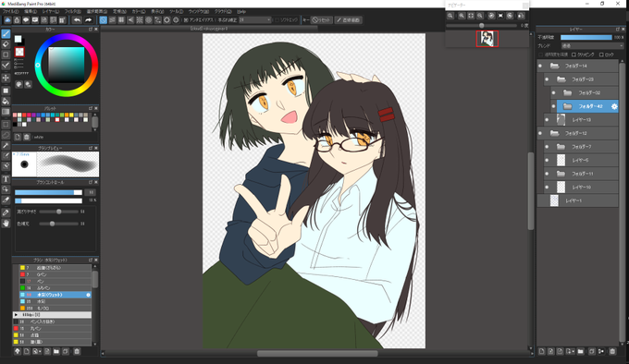
Task: Adjust the layer opacity slider bar
Action: click(x=586, y=37)
